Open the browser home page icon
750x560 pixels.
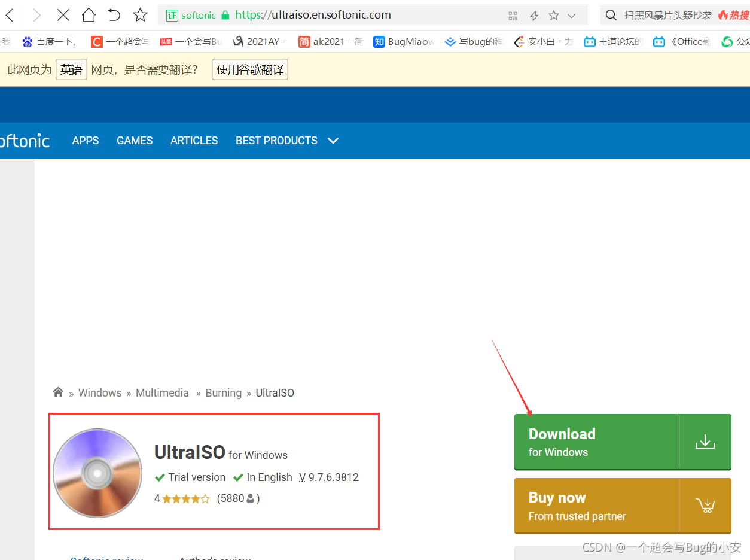(89, 15)
